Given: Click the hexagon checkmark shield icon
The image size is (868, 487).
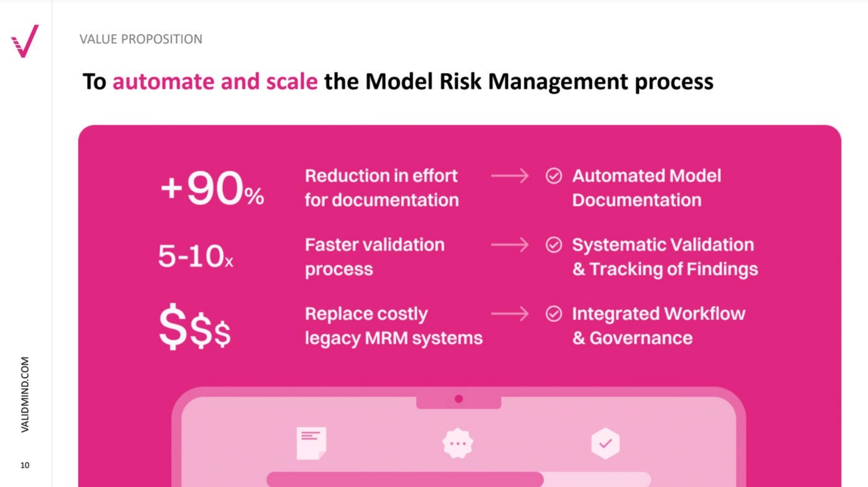Looking at the screenshot, I should pos(605,443).
